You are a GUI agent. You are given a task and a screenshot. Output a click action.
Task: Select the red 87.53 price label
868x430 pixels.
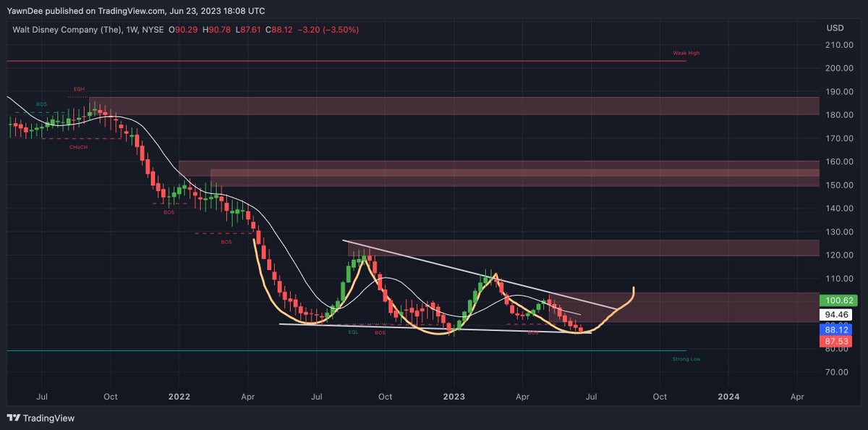click(837, 341)
